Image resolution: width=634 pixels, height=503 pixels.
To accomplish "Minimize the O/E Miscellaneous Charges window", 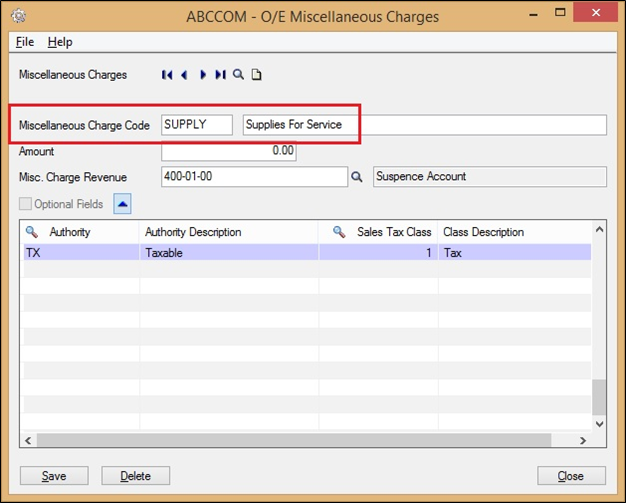I will click(x=534, y=14).
